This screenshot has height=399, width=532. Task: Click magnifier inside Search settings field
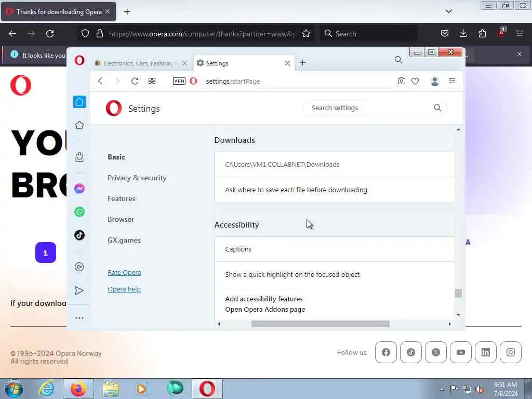(x=437, y=108)
